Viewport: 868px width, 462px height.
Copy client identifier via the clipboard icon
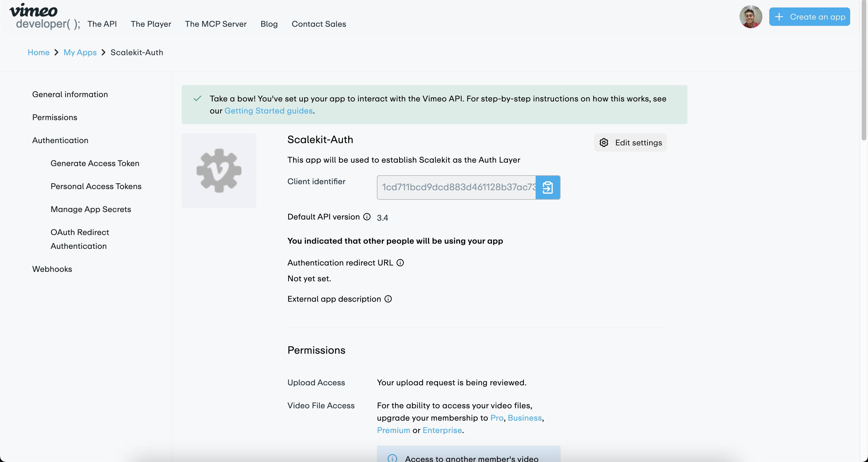(548, 188)
